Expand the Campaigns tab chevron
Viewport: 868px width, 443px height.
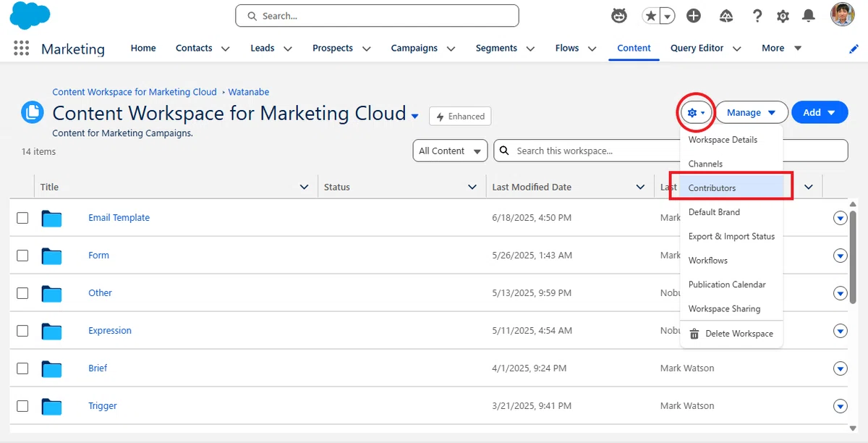[451, 48]
